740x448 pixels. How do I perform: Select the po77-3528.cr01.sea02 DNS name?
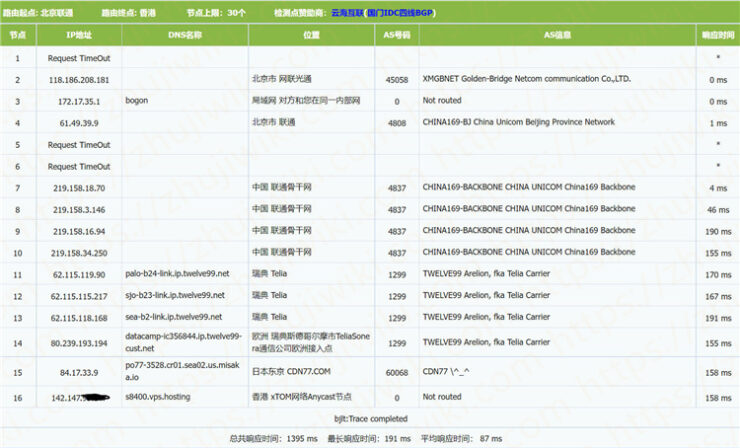(x=182, y=371)
